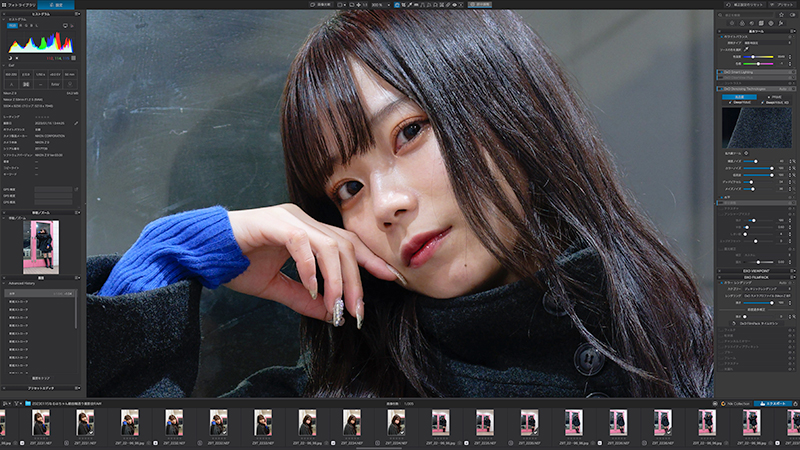Collapse the Advanced History section
Image resolution: width=800 pixels, height=450 pixels.
(x=4, y=283)
